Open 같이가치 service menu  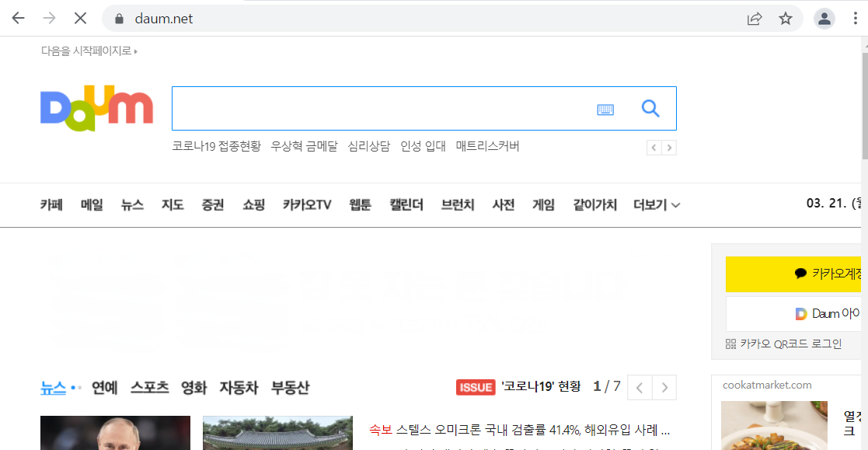pyautogui.click(x=594, y=205)
